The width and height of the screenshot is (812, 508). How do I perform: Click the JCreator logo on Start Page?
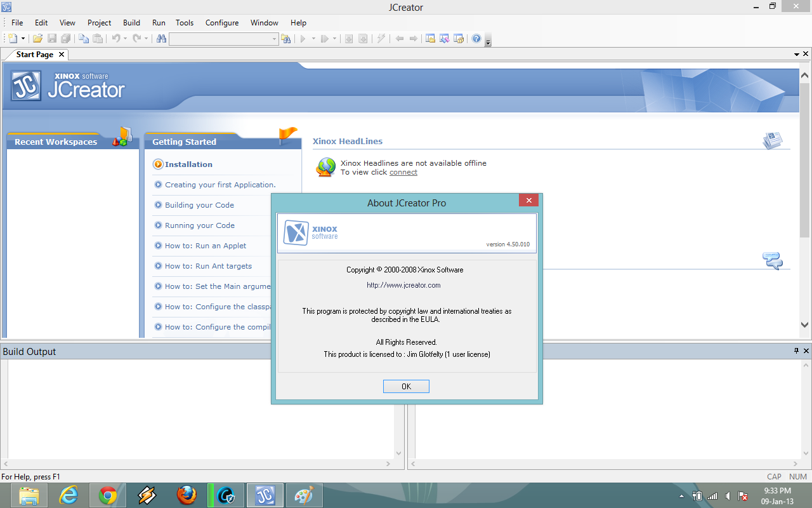68,86
